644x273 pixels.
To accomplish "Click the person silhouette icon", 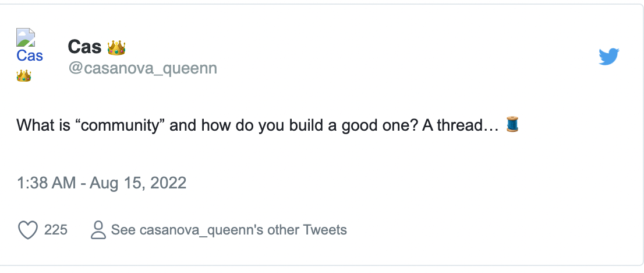I will pyautogui.click(x=98, y=230).
